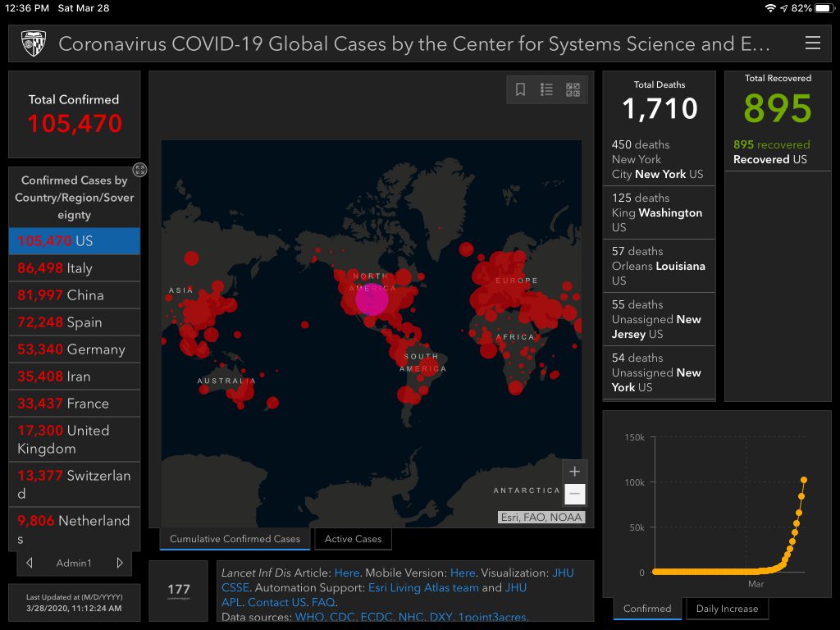Zoom in on the map with plus
Screen dimensions: 840x630
point(574,472)
